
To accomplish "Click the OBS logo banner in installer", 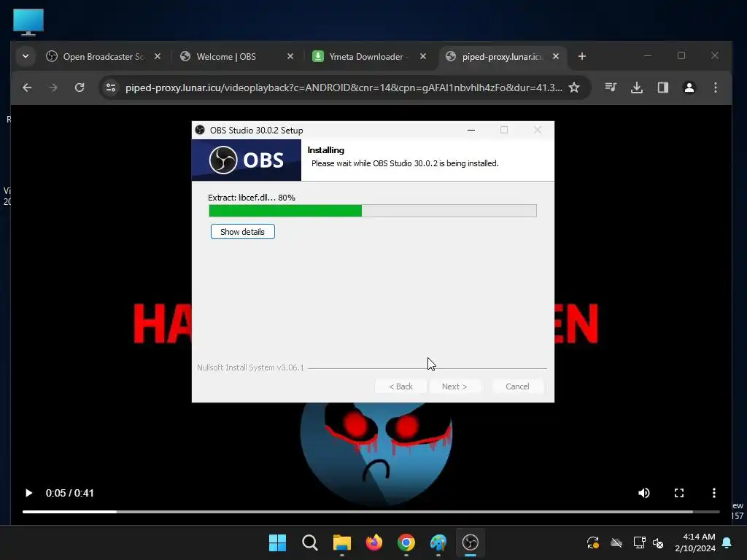I will pyautogui.click(x=247, y=160).
